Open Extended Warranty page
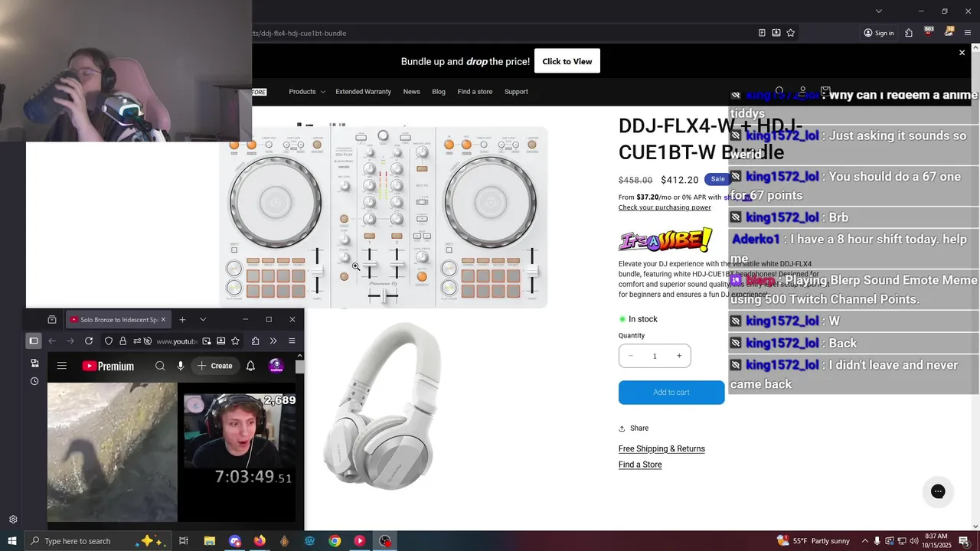 pyautogui.click(x=363, y=92)
